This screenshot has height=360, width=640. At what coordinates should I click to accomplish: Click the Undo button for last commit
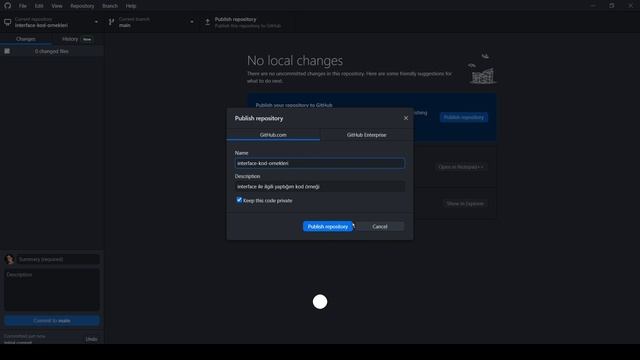(91, 339)
